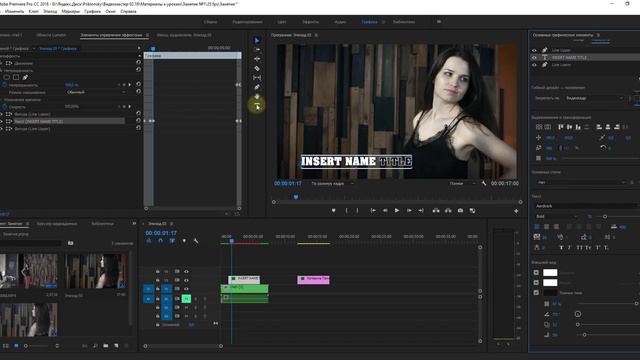Select the Selection arrow tool
640x360 pixels.
[x=257, y=40]
